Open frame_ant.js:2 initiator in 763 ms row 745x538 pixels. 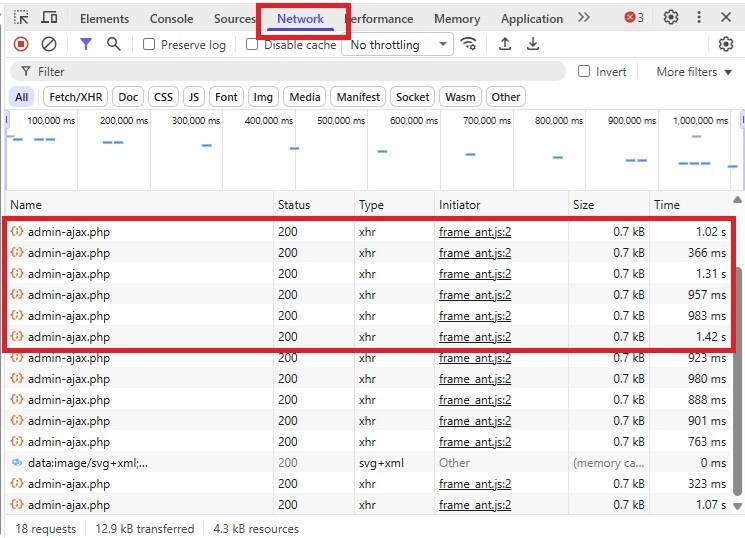coord(475,442)
